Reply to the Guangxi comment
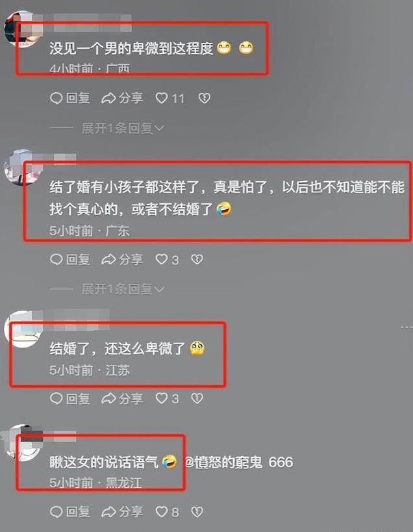413x532 pixels. pyautogui.click(x=70, y=98)
